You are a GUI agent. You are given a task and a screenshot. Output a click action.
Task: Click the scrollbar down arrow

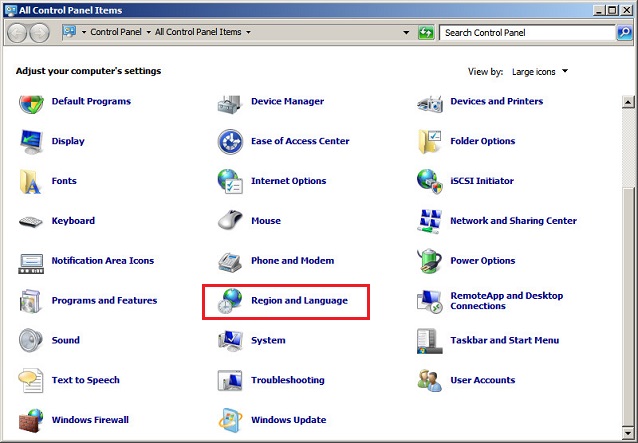click(628, 431)
